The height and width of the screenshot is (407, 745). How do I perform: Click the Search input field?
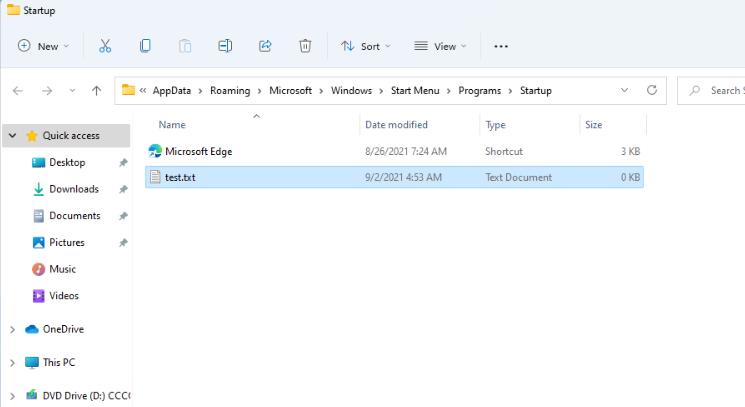[724, 91]
